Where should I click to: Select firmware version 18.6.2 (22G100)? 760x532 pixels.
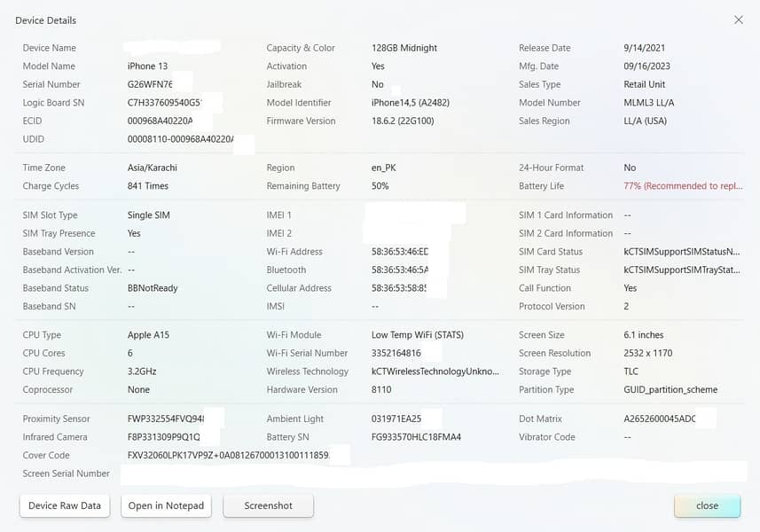tap(403, 121)
